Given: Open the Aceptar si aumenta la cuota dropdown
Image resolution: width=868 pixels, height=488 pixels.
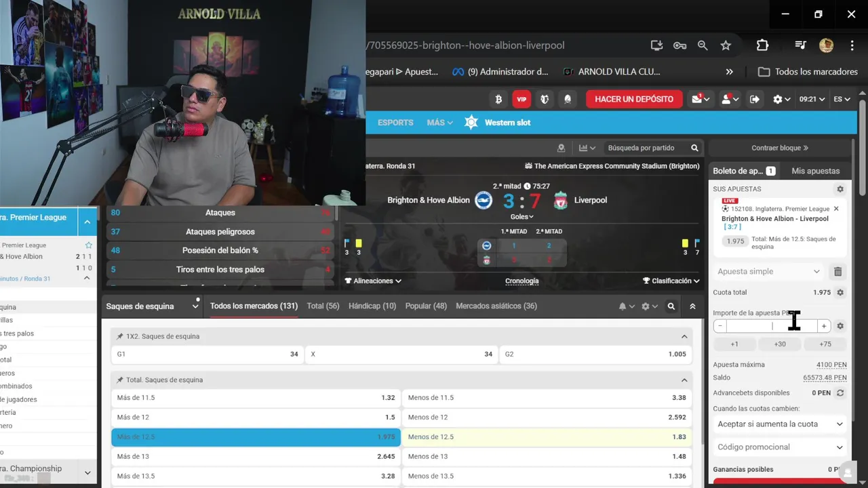Looking at the screenshot, I should [x=780, y=424].
